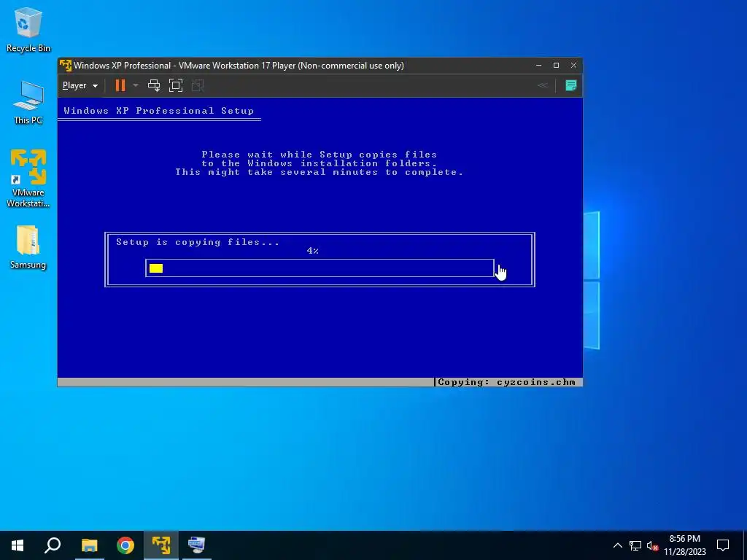The image size is (747, 560).
Task: Pause the virtual machine with orange pause button
Action: click(120, 86)
